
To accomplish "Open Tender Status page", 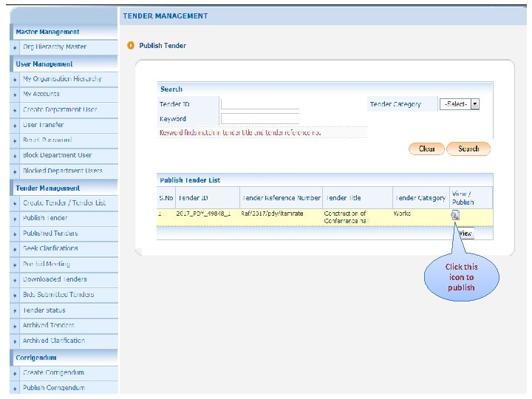I will pos(44,310).
